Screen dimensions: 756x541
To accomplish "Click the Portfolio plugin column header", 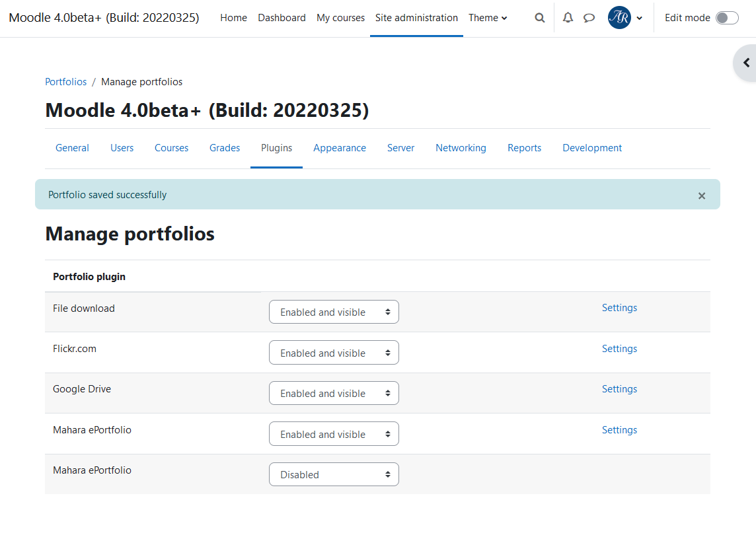I will [x=89, y=277].
